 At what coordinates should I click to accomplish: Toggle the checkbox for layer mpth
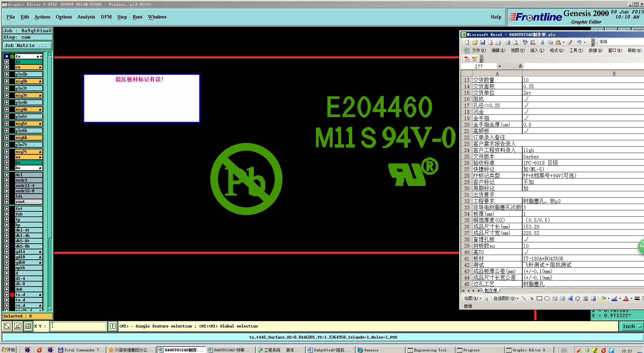[x=7, y=268]
